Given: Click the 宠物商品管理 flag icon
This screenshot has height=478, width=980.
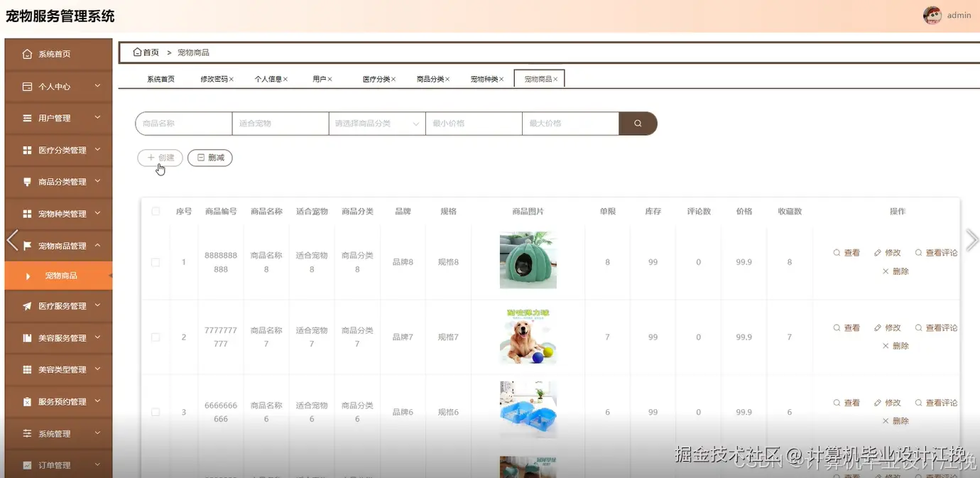Looking at the screenshot, I should 27,246.
